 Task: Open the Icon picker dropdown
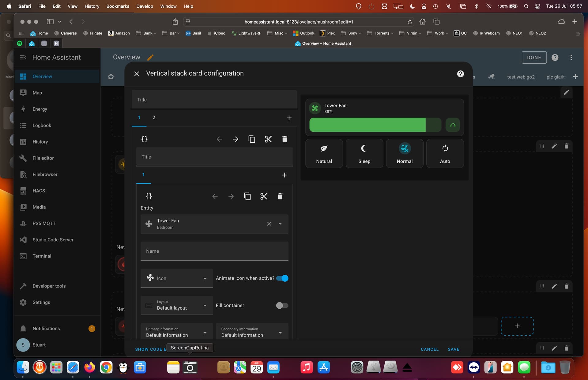point(177,278)
